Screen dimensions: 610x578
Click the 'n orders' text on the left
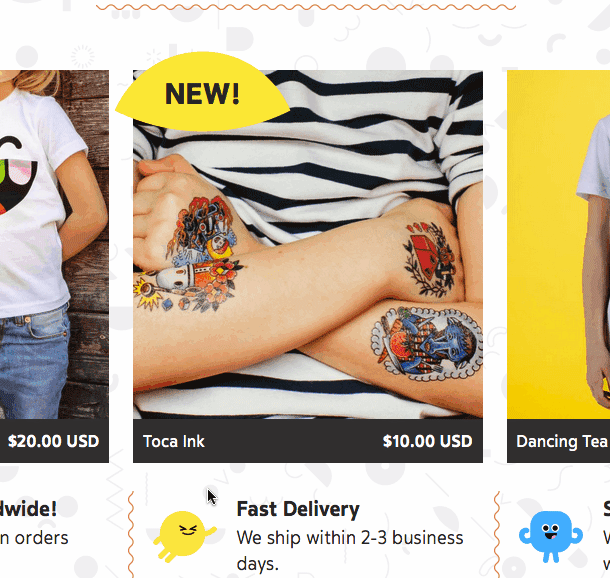click(x=34, y=538)
